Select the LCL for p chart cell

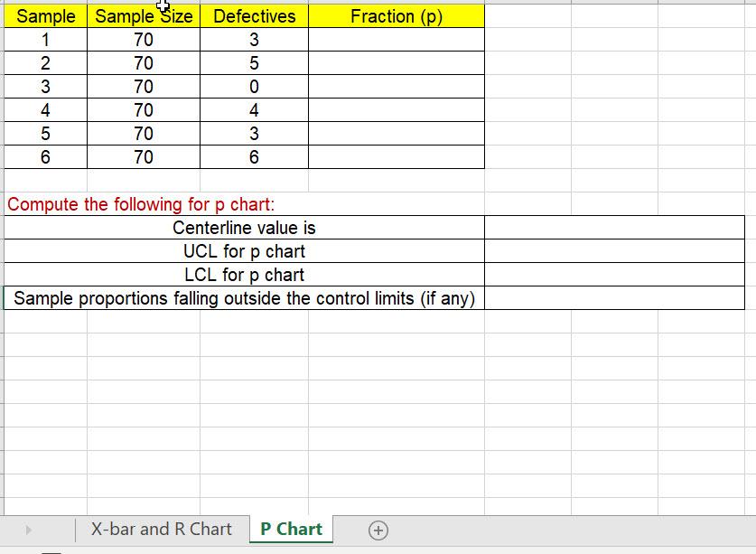(244, 275)
